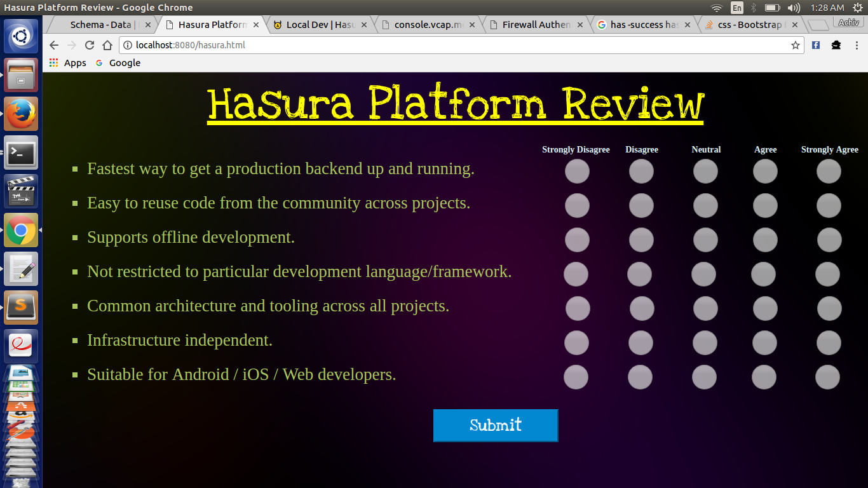This screenshot has width=868, height=488.
Task: Open the Google bookmark
Action: point(118,63)
